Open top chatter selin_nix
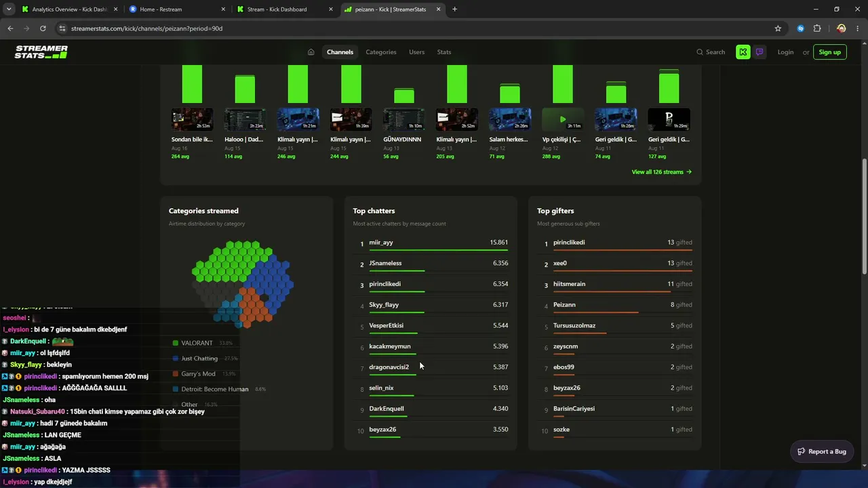 [x=381, y=388]
